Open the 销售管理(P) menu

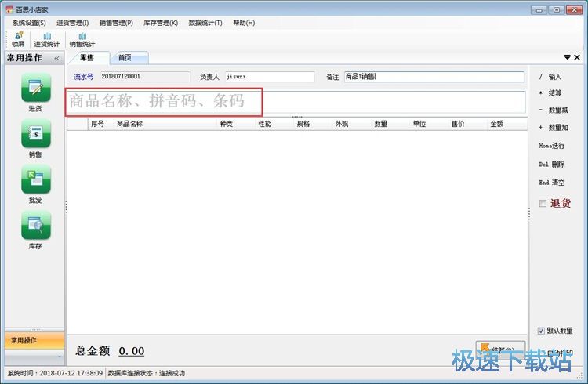tap(116, 23)
